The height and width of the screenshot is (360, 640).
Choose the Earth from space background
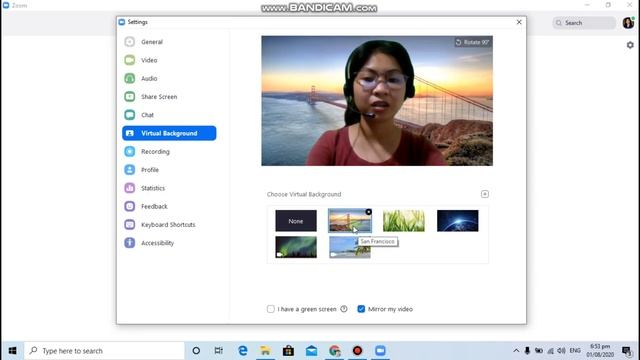(458, 221)
